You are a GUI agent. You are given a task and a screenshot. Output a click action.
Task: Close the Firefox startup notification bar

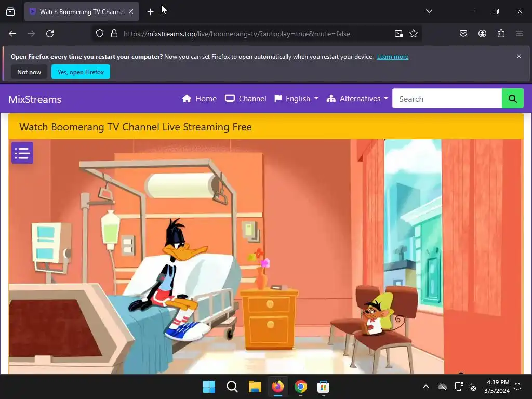[519, 56]
